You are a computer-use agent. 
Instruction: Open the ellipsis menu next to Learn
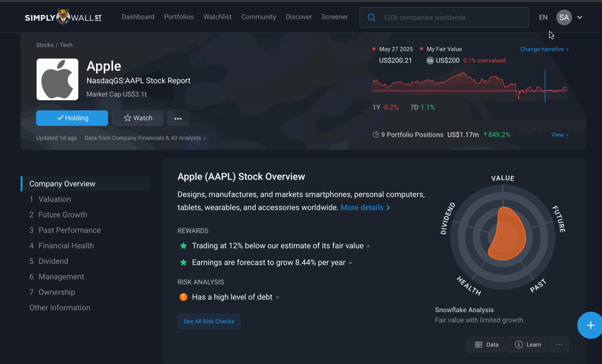[x=559, y=345]
